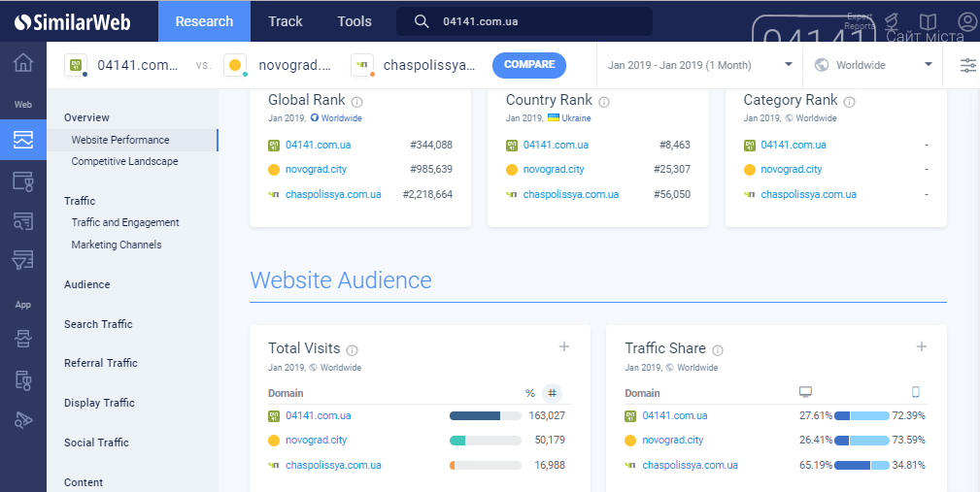Click chaspolissya.com.ua traffic share bar

tap(862, 465)
